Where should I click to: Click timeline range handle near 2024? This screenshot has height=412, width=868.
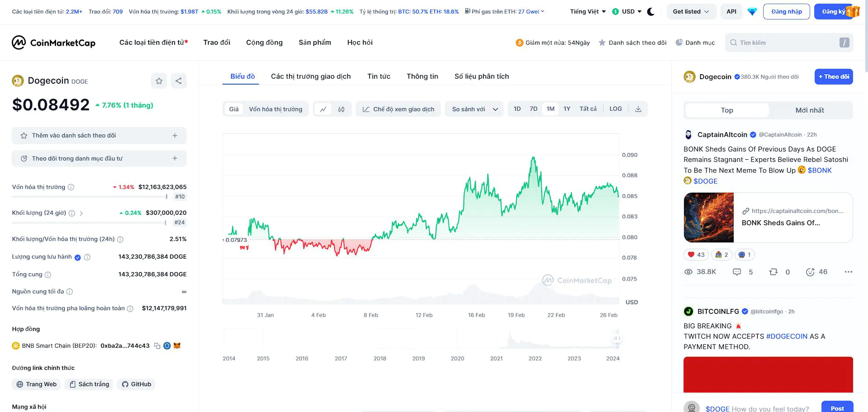(x=617, y=338)
